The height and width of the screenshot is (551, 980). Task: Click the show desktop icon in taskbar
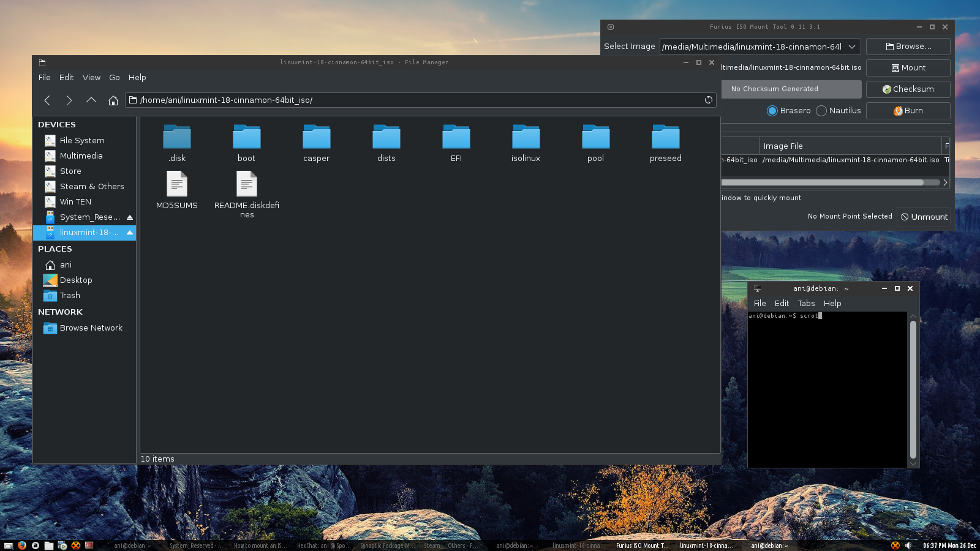click(9, 545)
